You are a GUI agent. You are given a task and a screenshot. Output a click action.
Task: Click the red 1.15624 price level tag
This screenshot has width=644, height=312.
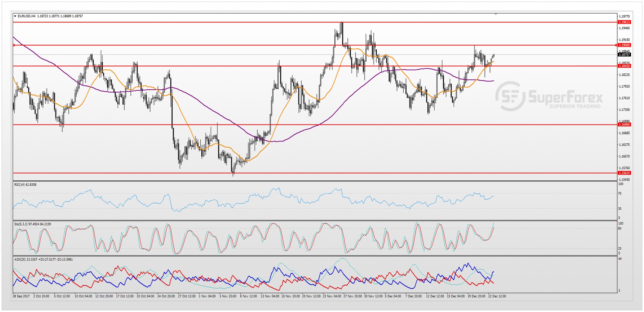point(624,173)
